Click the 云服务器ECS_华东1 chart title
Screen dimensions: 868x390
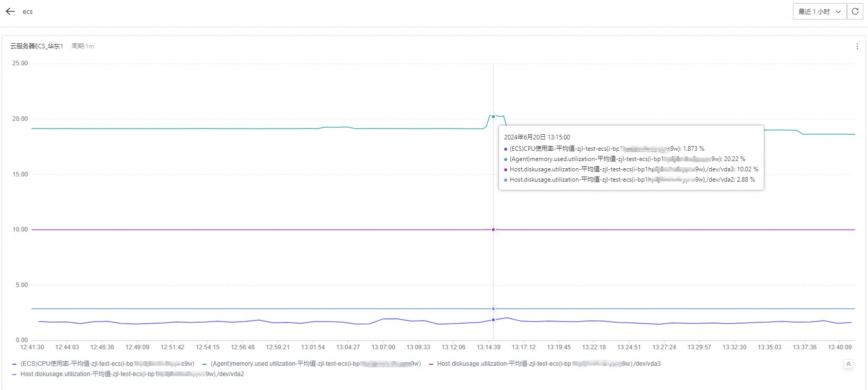[x=37, y=46]
